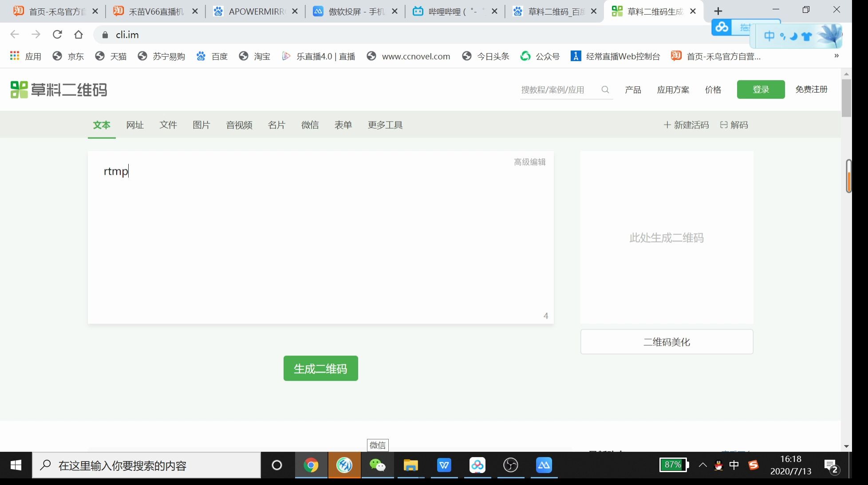This screenshot has width=868, height=485.
Task: Open ApowerMirror from the taskbar
Action: (x=544, y=465)
